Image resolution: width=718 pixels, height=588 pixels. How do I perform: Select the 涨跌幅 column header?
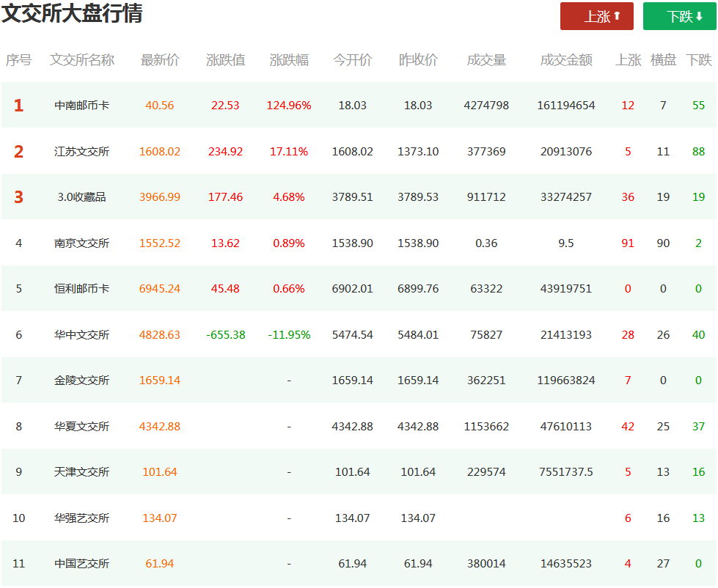click(289, 60)
